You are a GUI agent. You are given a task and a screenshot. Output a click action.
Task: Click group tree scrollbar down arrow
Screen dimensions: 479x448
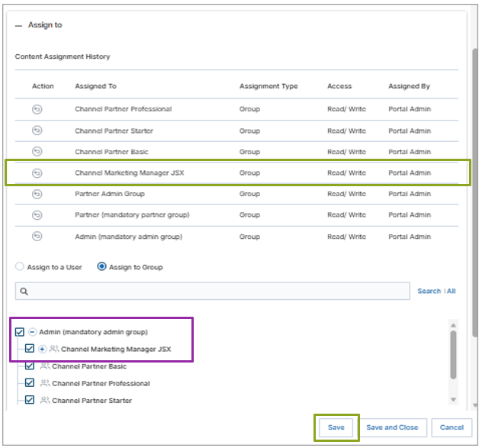point(453,399)
